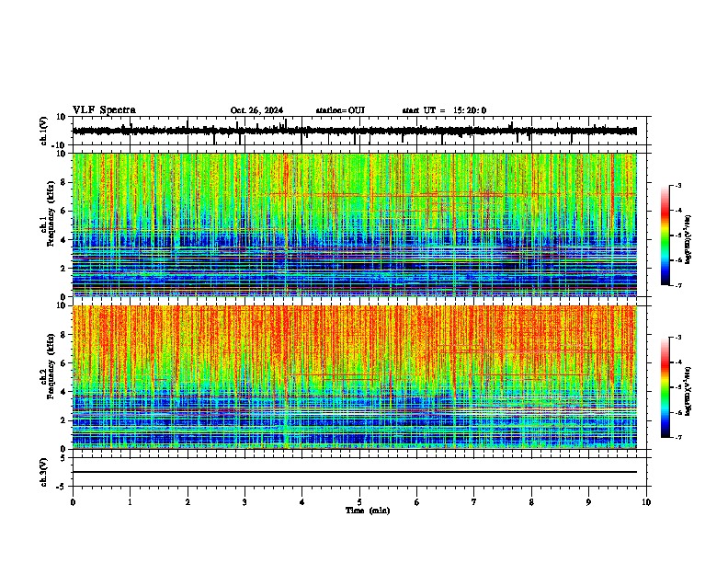Click the "1" tick on the time axis
728x563 pixels.
click(x=130, y=502)
